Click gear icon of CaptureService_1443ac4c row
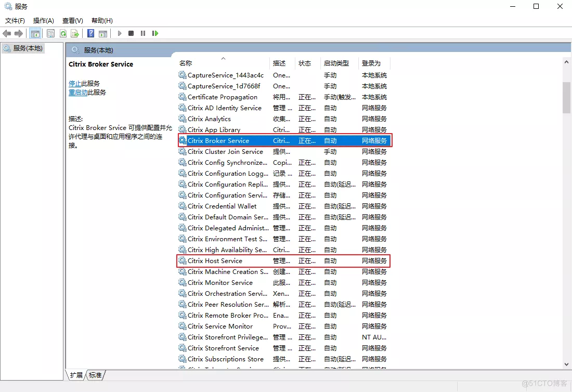Screen dimensions: 572x392 coord(183,75)
